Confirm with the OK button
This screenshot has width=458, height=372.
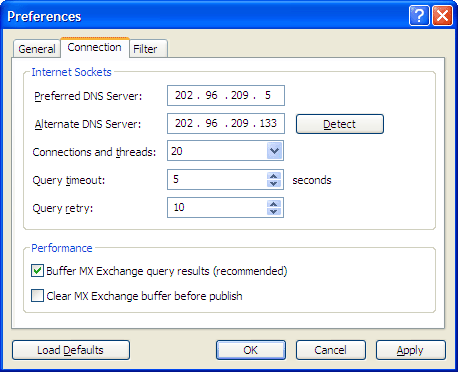pos(251,350)
